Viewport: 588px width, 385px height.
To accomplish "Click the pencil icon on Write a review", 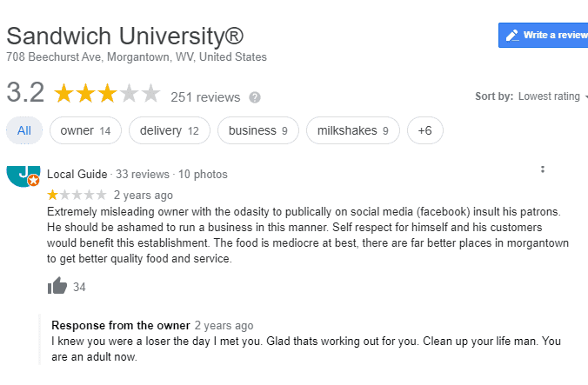I will point(512,35).
